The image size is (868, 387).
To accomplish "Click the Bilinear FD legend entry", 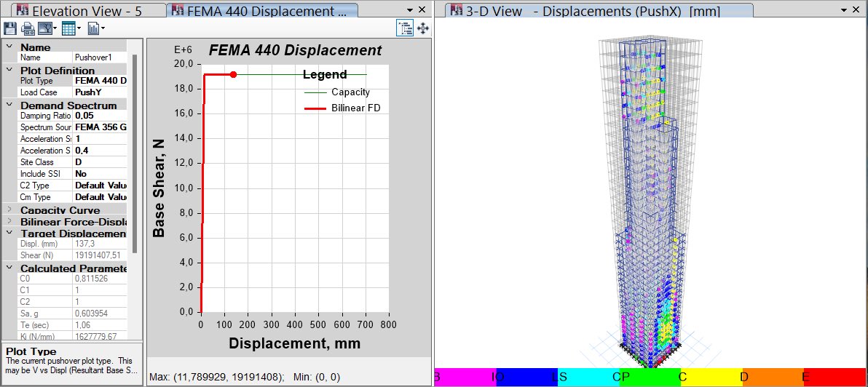I will (343, 108).
